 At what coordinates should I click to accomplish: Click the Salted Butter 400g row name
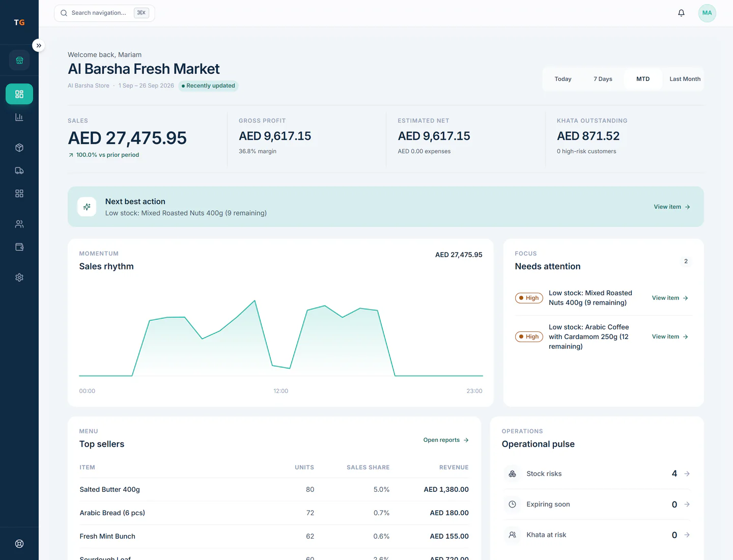[x=109, y=489]
